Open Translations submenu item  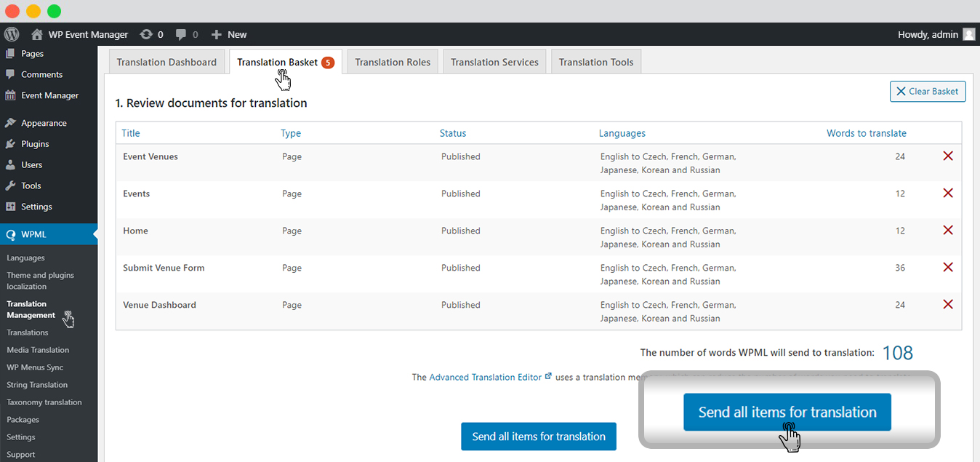(28, 332)
